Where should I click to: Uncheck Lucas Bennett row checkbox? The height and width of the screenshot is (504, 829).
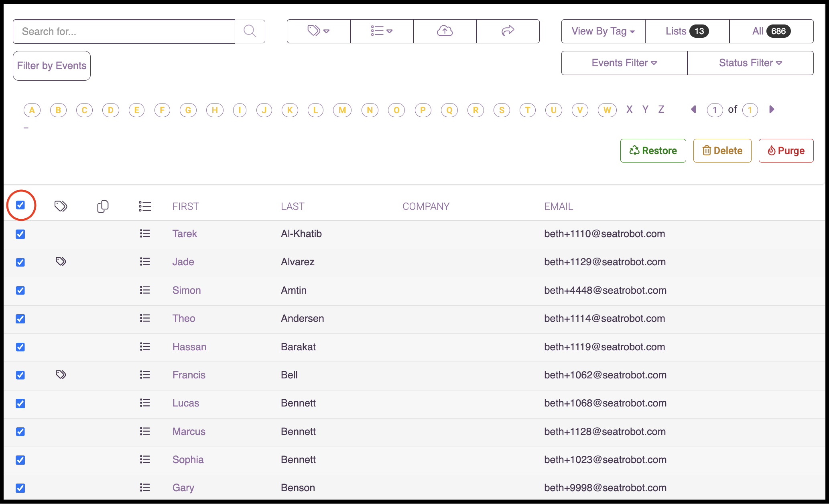point(20,403)
